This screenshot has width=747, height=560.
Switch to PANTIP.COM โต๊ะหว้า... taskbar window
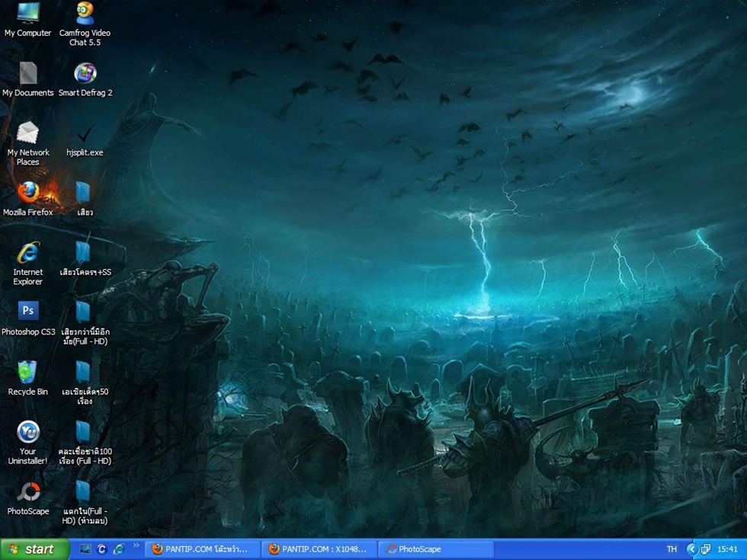(x=202, y=549)
